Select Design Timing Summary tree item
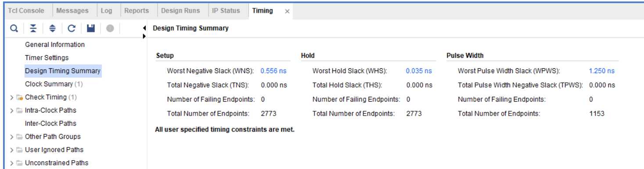Viewport: 644px width, 169px height. (63, 70)
